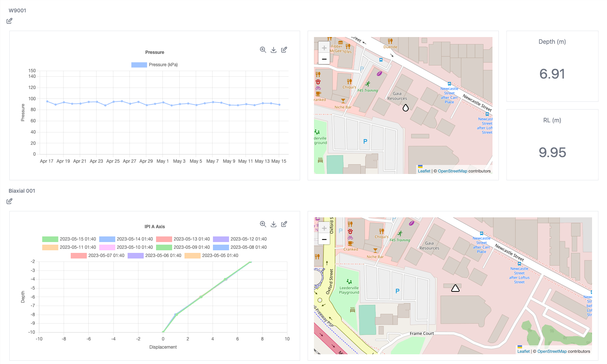Click the Depth (m) value card
The image size is (607, 364).
pyautogui.click(x=552, y=66)
